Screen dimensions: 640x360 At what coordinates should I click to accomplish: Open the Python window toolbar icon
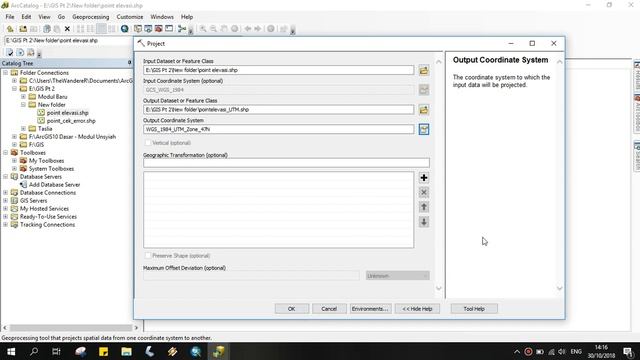[169, 29]
